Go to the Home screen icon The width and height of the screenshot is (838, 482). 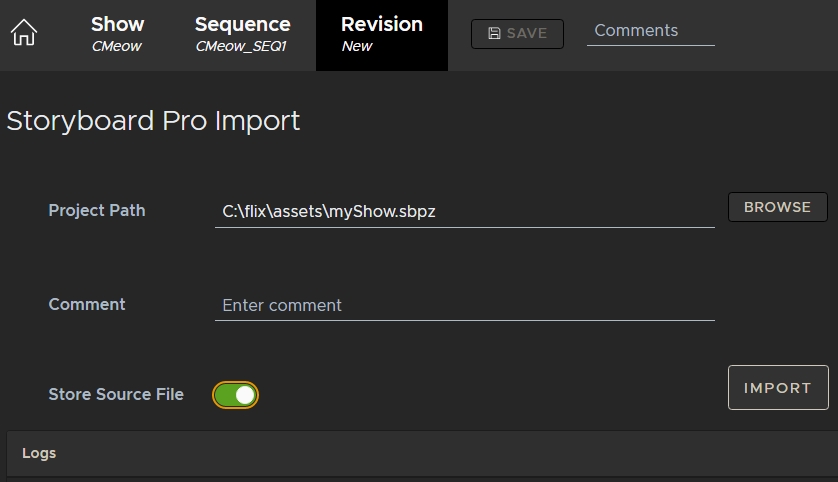24,34
